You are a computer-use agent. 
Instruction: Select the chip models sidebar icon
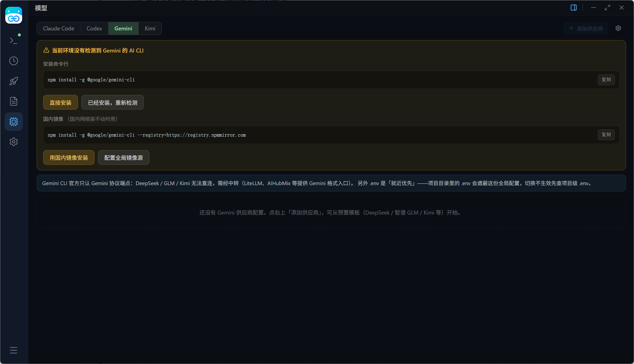point(14,122)
